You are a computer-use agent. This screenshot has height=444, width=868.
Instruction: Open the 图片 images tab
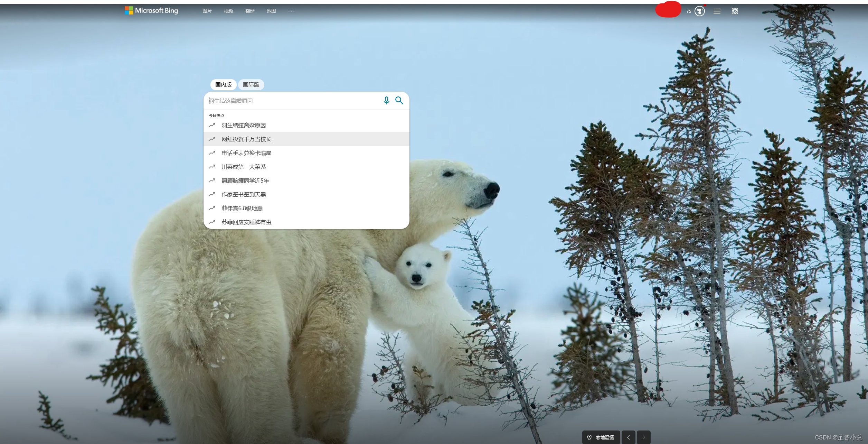[207, 11]
